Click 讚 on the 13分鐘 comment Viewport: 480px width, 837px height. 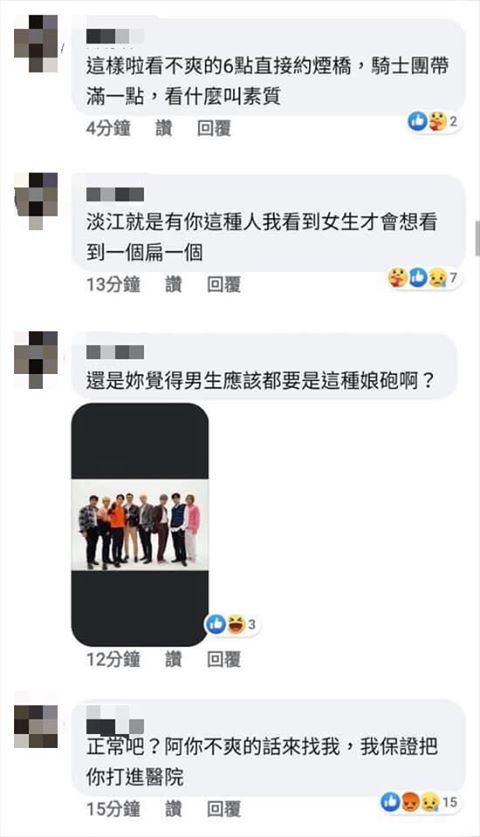coord(174,285)
